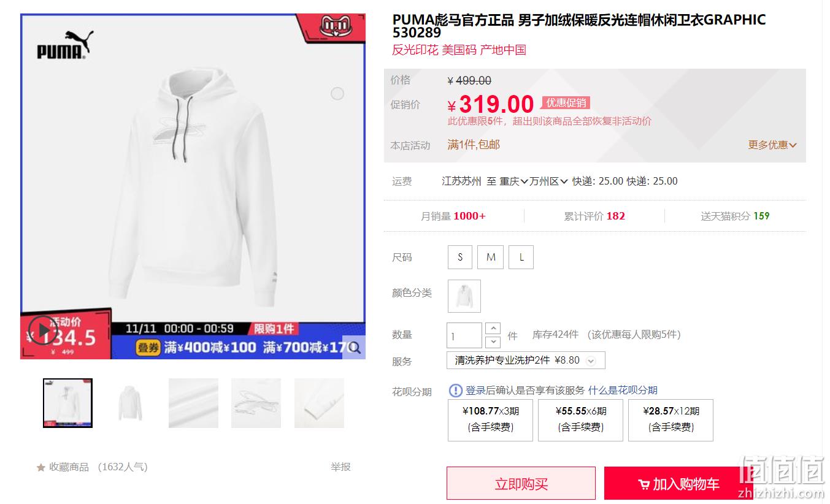Click the star icon beside 收藏商品

point(41,467)
